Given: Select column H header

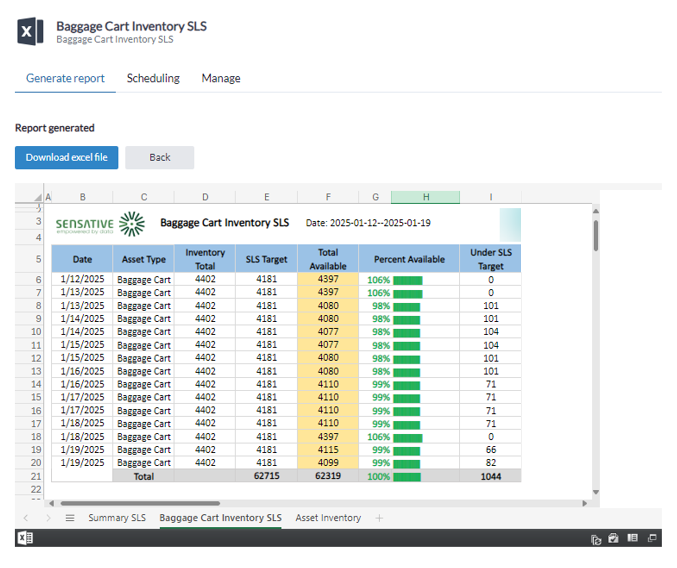Looking at the screenshot, I should 426,197.
